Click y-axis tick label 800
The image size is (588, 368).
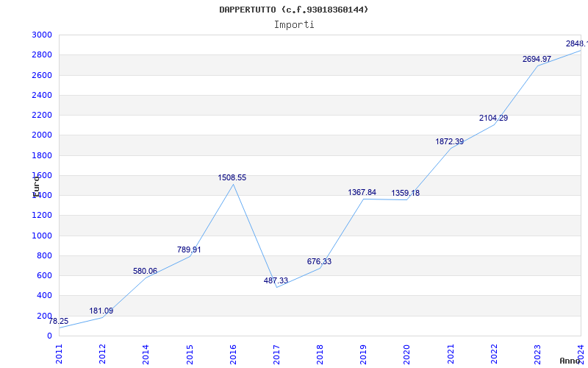[44, 255]
